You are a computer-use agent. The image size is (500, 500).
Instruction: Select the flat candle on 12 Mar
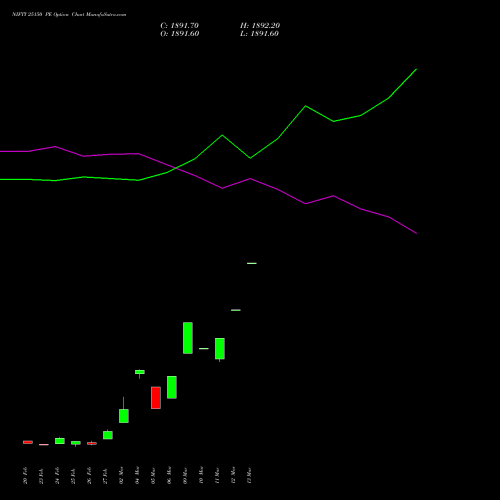point(236,310)
